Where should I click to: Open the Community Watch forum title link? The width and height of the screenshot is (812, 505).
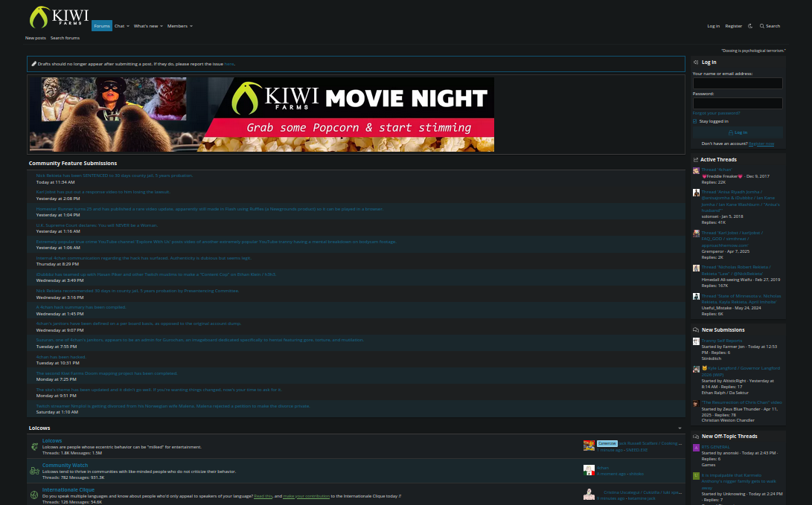[x=65, y=465]
